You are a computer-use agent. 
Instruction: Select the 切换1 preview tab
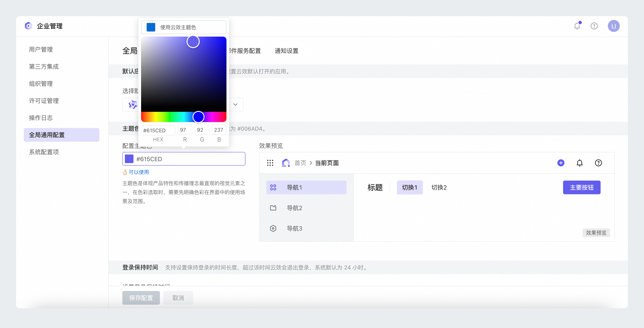coord(409,187)
